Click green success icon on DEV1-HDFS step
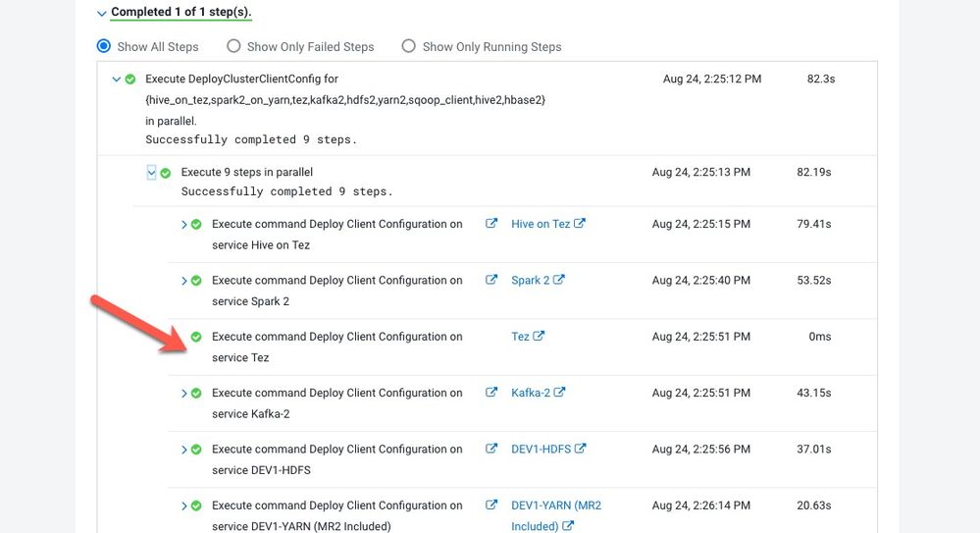This screenshot has width=980, height=533. click(196, 450)
